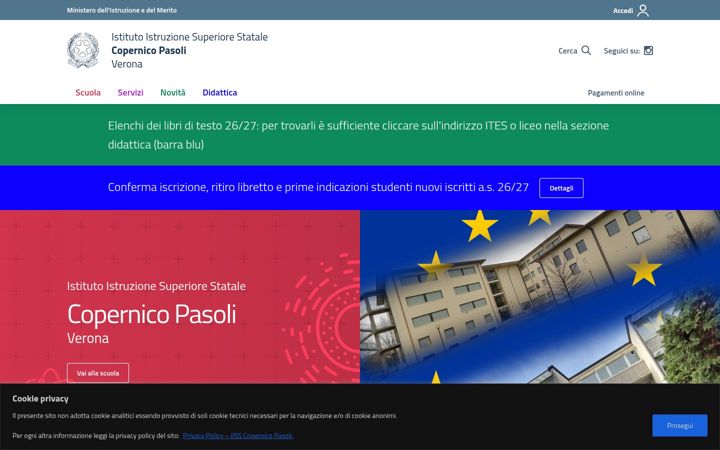The width and height of the screenshot is (720, 450).
Task: Click the Accedi login link
Action: pos(623,11)
